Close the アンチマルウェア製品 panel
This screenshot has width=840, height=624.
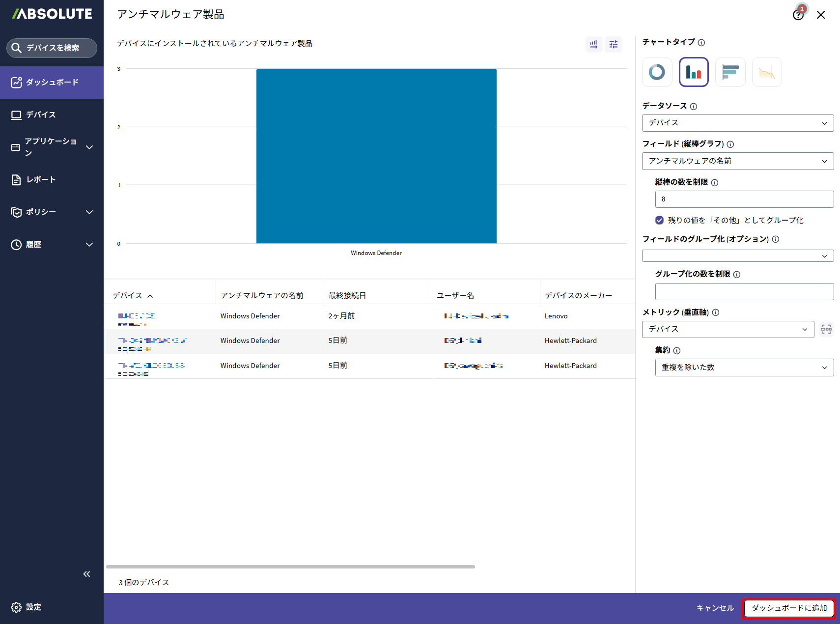pos(821,15)
